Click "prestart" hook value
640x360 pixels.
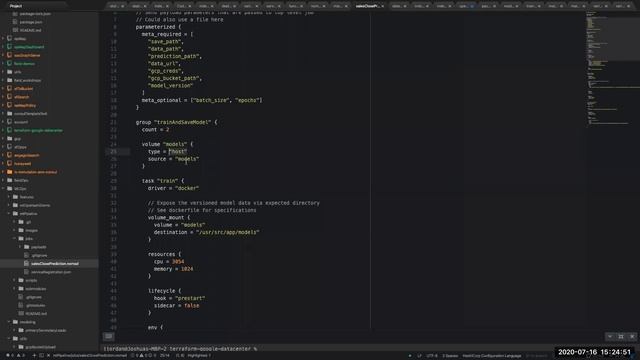[x=190, y=298]
